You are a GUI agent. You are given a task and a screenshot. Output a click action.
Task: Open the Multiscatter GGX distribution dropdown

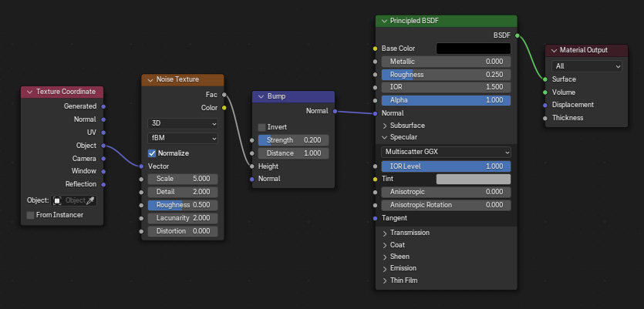[x=446, y=152]
